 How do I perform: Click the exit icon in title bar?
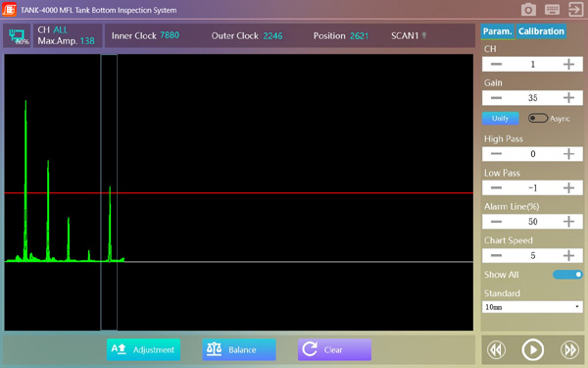575,10
